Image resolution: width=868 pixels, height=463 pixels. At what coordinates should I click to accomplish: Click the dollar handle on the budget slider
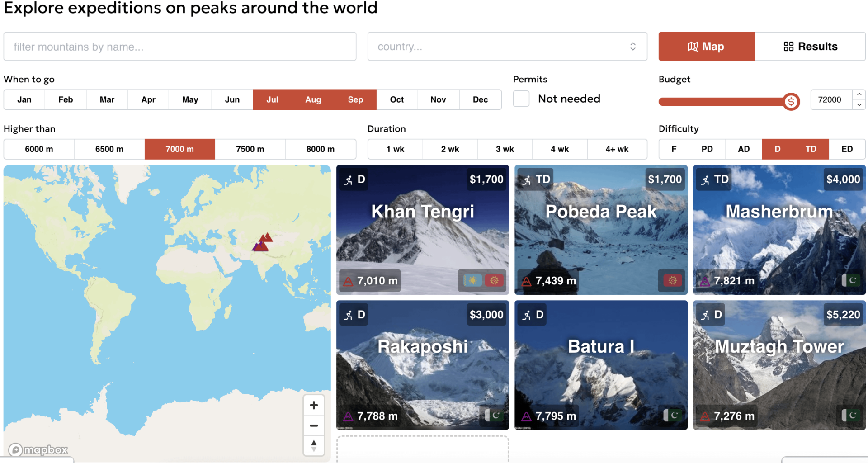click(790, 102)
